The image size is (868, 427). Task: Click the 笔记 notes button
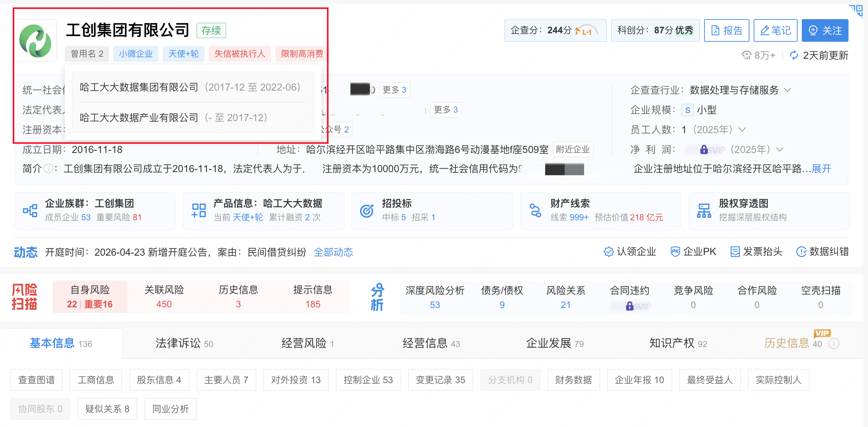pyautogui.click(x=775, y=30)
